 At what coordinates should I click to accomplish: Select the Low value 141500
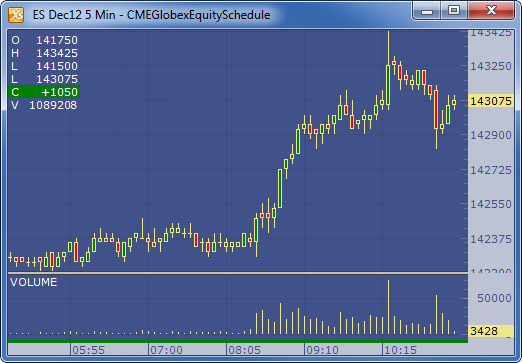[57, 66]
